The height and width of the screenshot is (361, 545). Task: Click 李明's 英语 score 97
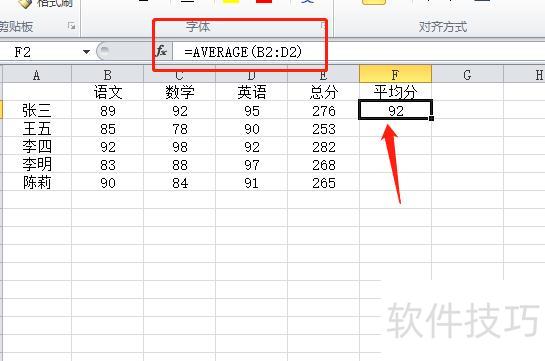251,164
